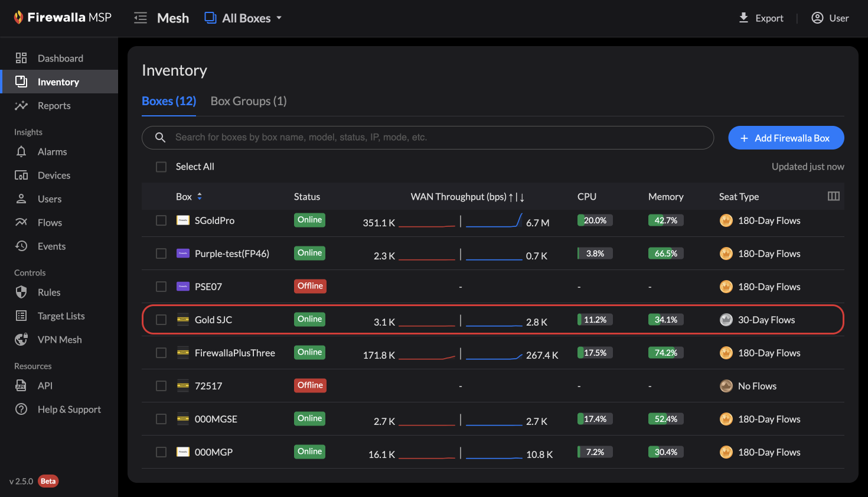Click the Updated just now text
The image size is (868, 497).
point(808,167)
